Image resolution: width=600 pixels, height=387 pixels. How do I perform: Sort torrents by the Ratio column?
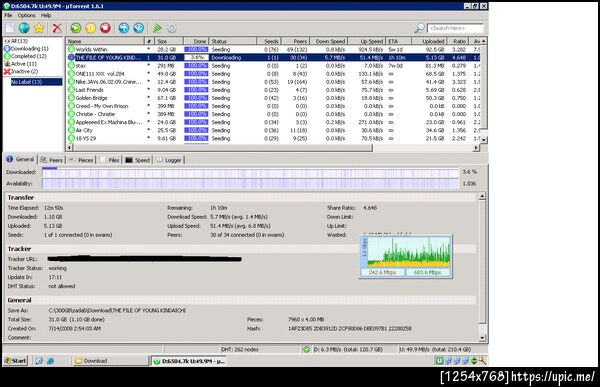(x=458, y=41)
